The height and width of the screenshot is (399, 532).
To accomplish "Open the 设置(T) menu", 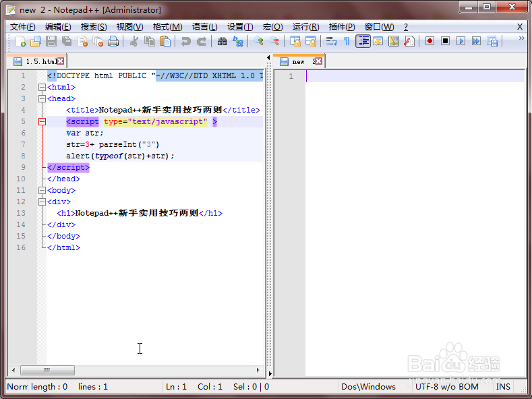I will pyautogui.click(x=240, y=27).
